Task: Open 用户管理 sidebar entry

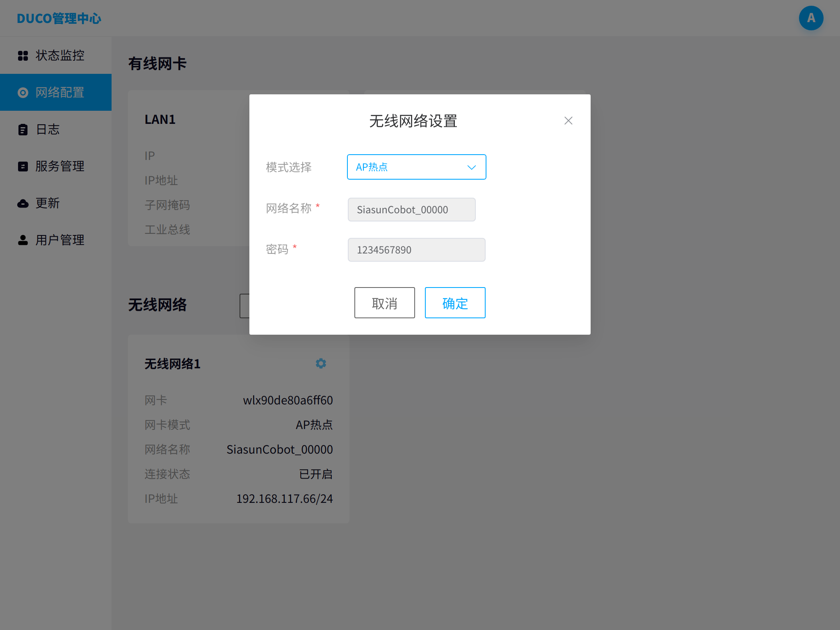Action: (60, 240)
